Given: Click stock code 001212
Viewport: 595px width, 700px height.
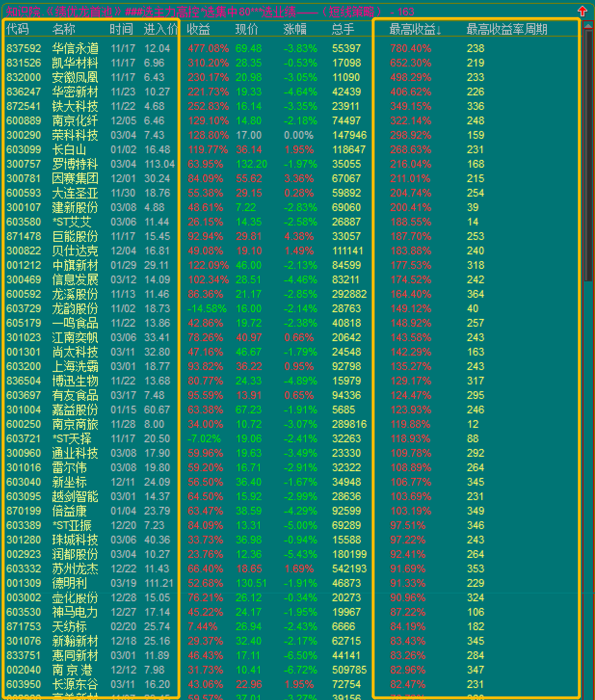Looking at the screenshot, I should [x=24, y=265].
